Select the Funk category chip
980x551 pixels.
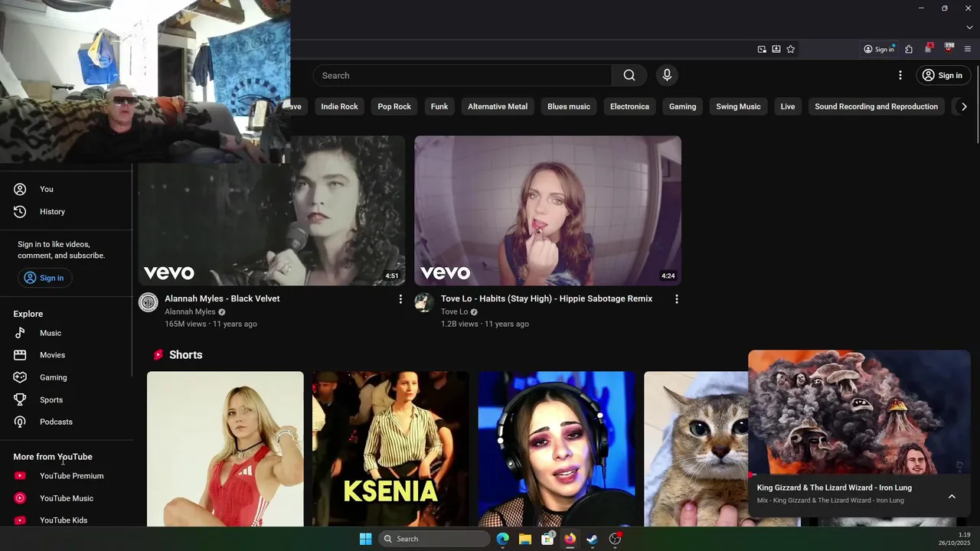pos(439,106)
